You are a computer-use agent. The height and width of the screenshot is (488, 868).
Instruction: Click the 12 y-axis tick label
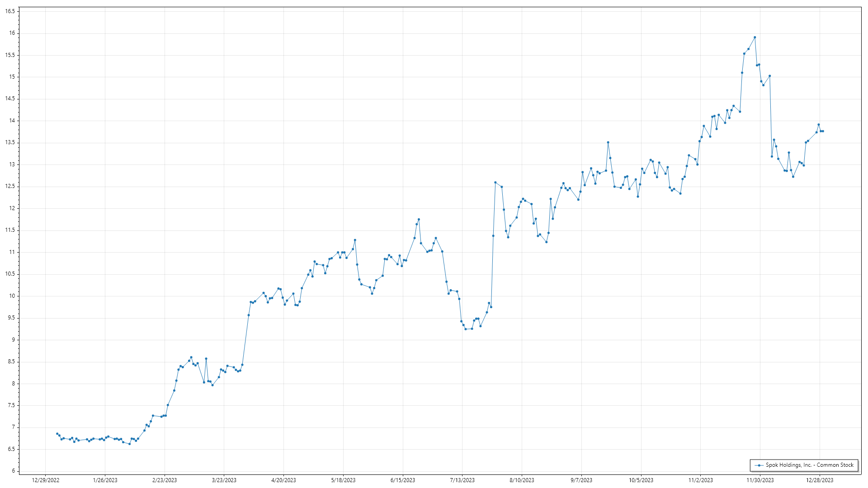[12, 208]
